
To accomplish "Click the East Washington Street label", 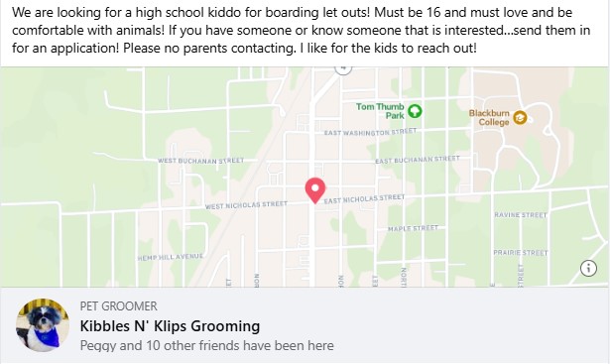I will click(x=370, y=132).
